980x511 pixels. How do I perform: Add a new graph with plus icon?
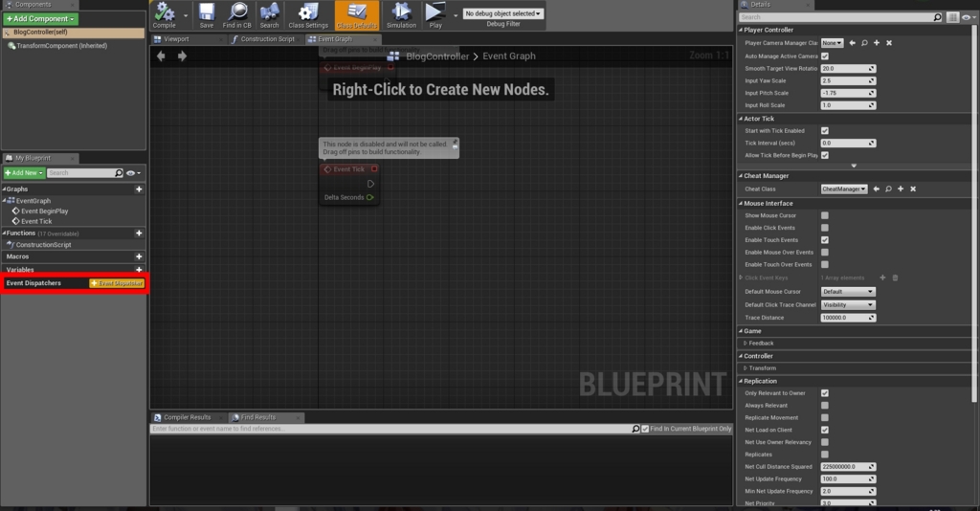tap(139, 189)
